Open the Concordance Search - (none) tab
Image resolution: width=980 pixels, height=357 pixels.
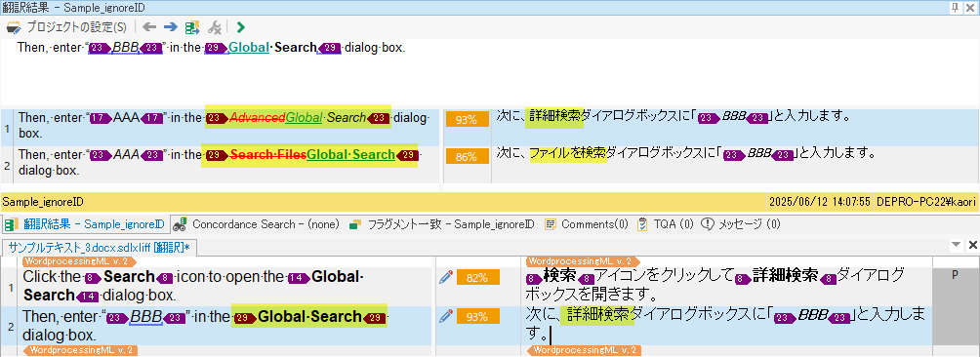point(257,224)
